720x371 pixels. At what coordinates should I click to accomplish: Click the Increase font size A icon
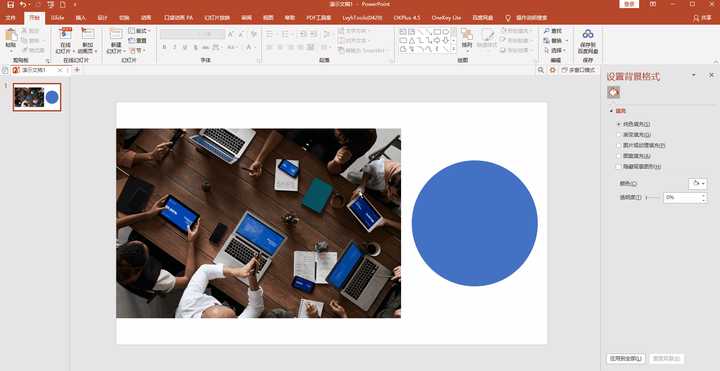pyautogui.click(x=231, y=34)
